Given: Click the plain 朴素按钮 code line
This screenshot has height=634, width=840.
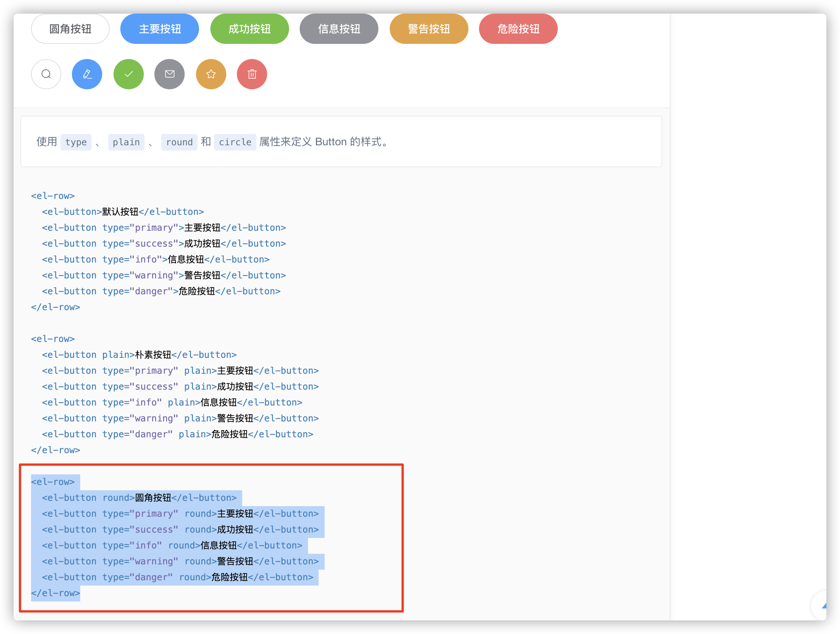Looking at the screenshot, I should [x=139, y=354].
